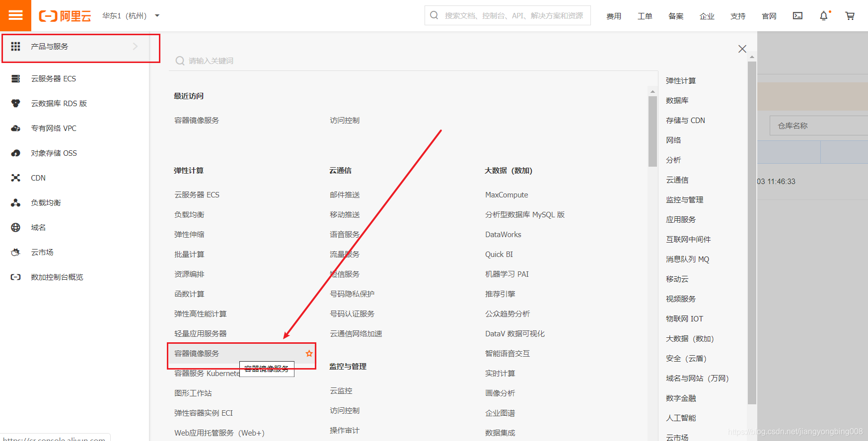Click the OSS storage icon
This screenshot has height=441, width=868.
pyautogui.click(x=16, y=153)
